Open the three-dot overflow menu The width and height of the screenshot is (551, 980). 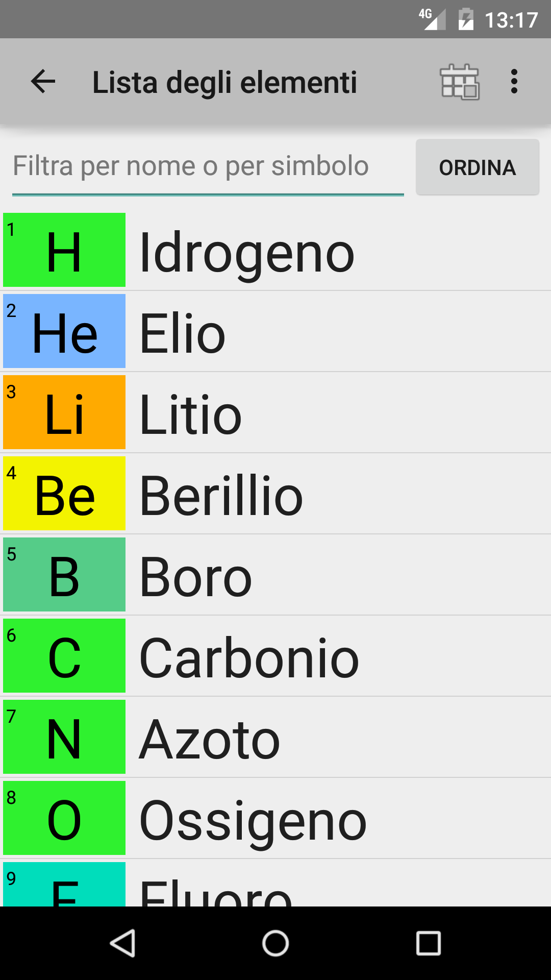coord(514,82)
